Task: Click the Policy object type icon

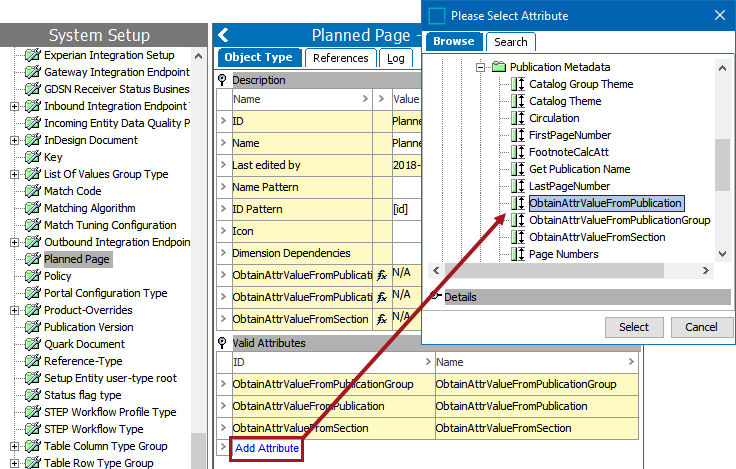Action: click(x=32, y=276)
